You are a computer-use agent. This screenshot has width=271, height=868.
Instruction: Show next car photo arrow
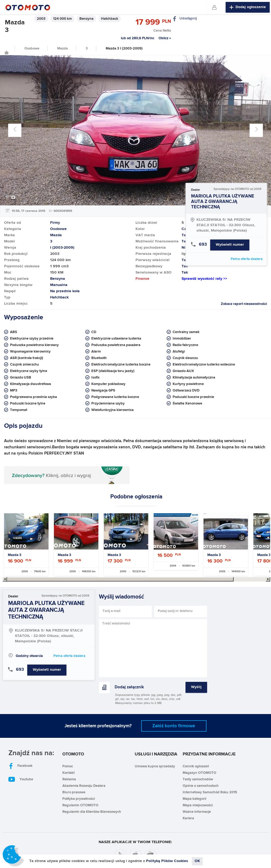tap(256, 130)
